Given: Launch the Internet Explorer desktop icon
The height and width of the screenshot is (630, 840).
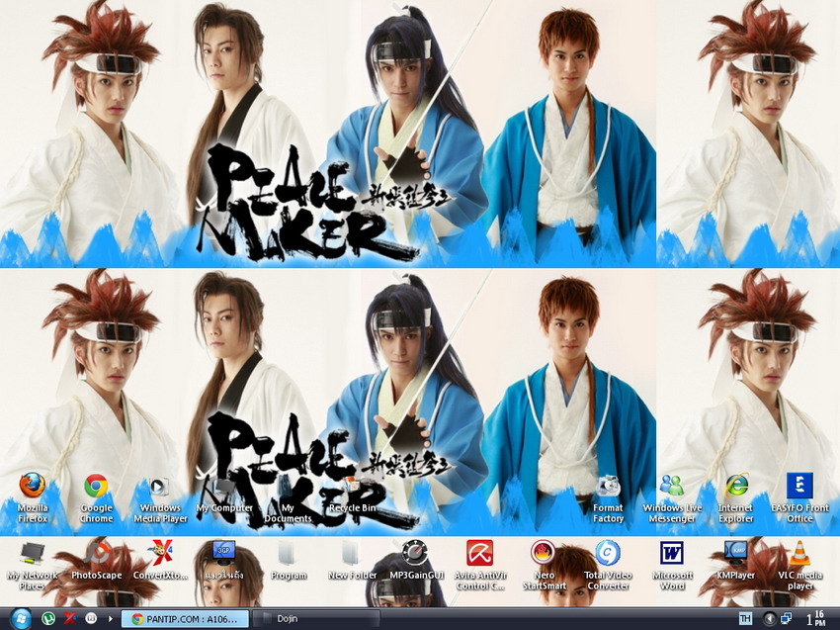Looking at the screenshot, I should tap(736, 499).
